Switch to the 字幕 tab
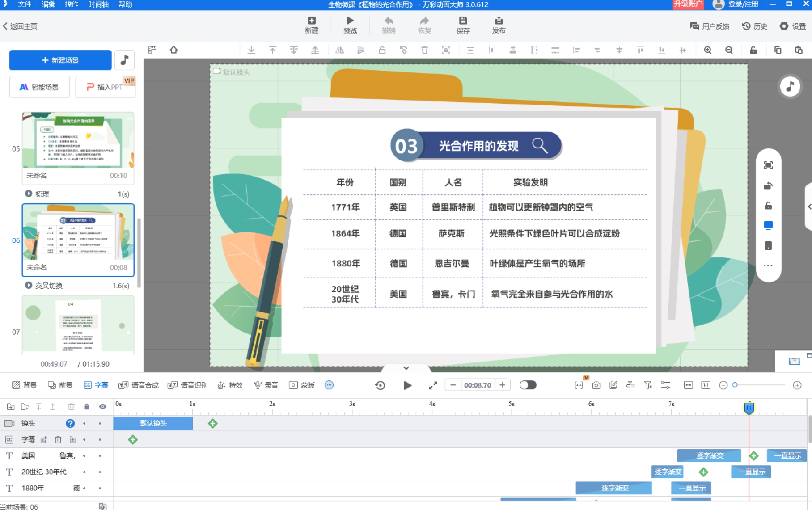812x510 pixels. click(x=96, y=385)
